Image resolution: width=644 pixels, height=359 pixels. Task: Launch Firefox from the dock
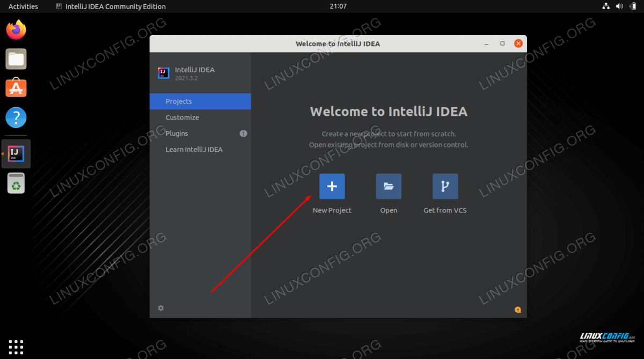click(16, 30)
